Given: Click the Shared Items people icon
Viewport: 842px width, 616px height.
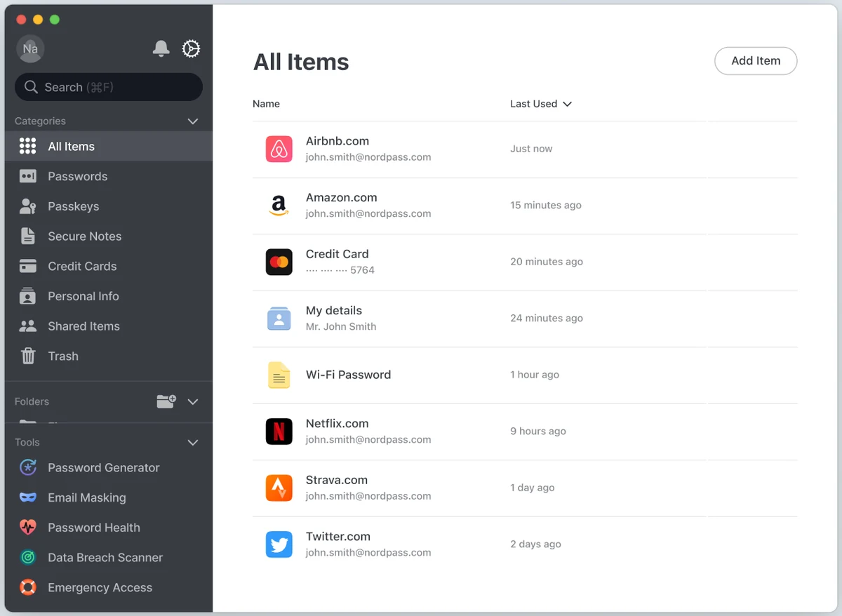Looking at the screenshot, I should click(x=27, y=326).
